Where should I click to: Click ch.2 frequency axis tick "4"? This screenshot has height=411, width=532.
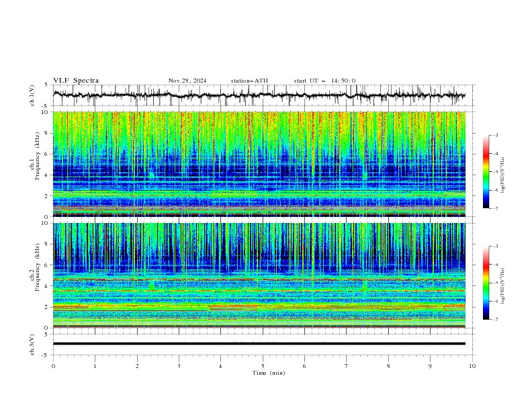(x=47, y=286)
